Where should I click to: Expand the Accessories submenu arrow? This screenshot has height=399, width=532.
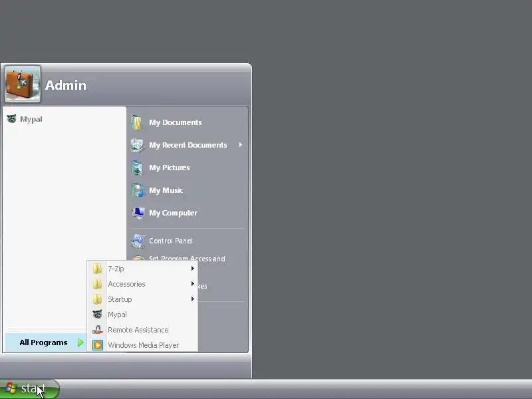(192, 284)
